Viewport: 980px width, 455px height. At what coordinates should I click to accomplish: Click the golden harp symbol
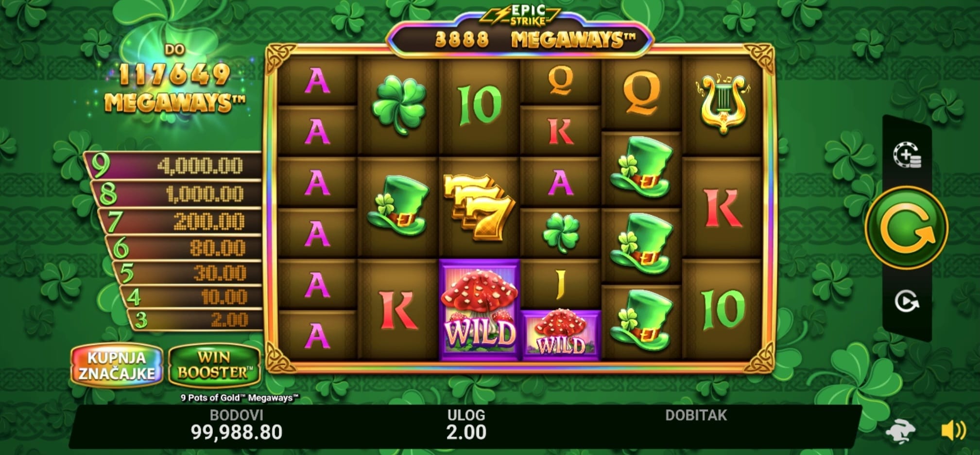pos(722,105)
